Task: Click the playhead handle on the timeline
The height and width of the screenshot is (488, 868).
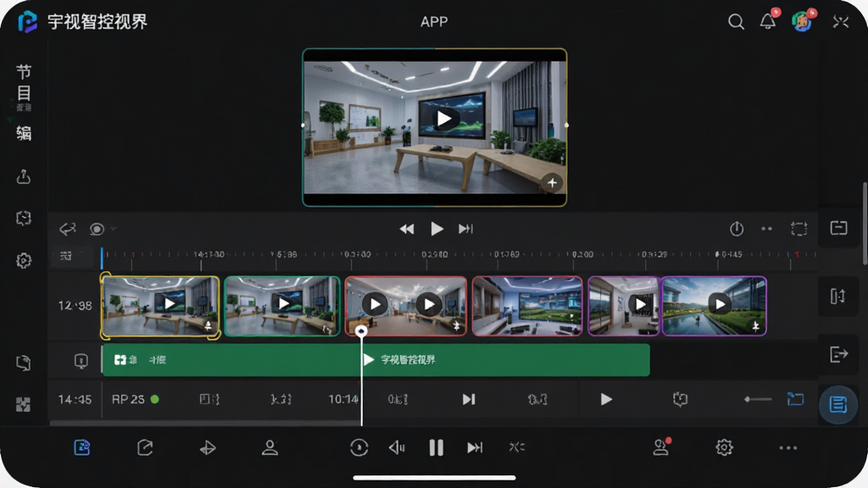Action: (x=361, y=331)
